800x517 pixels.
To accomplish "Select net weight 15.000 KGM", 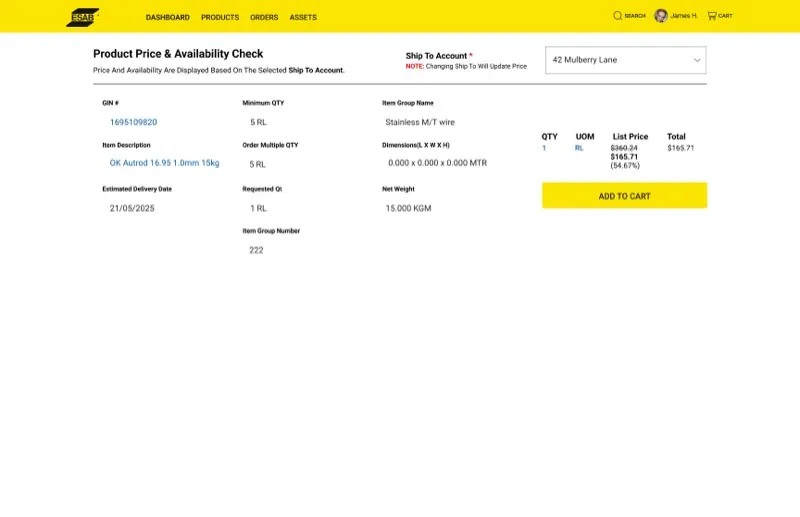I will 408,208.
